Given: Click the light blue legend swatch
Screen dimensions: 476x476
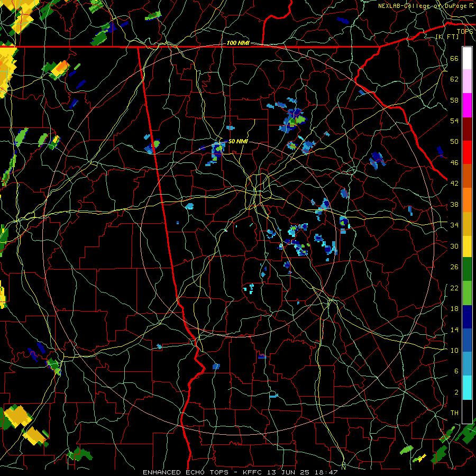Looking at the screenshot, I should pyautogui.click(x=467, y=364).
